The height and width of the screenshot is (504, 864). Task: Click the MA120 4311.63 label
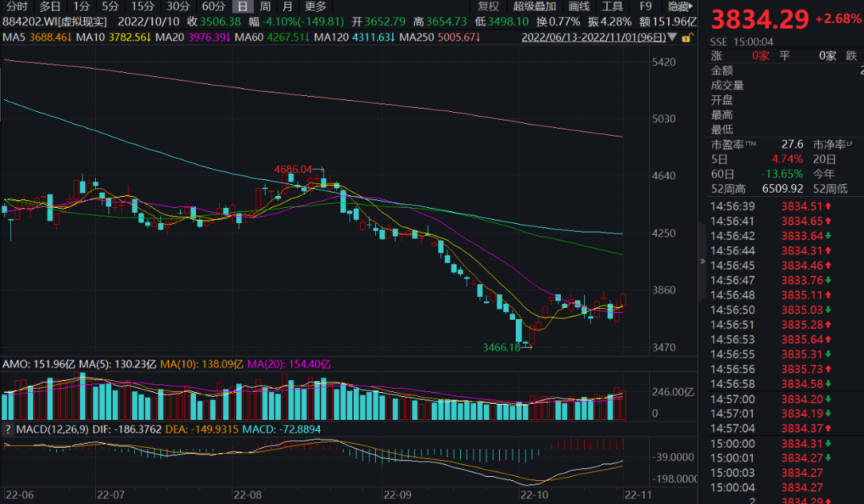pos(354,38)
